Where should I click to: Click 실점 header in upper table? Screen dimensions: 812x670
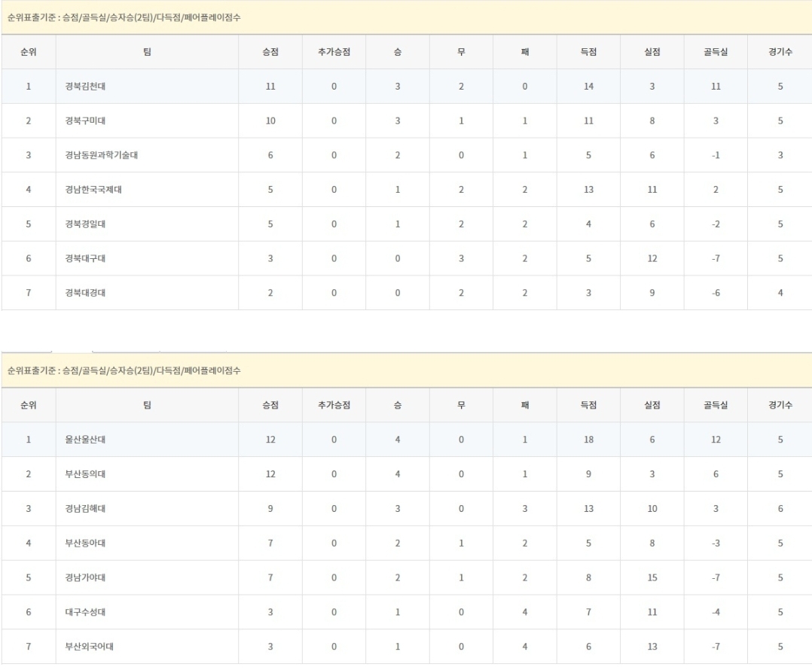tap(652, 52)
